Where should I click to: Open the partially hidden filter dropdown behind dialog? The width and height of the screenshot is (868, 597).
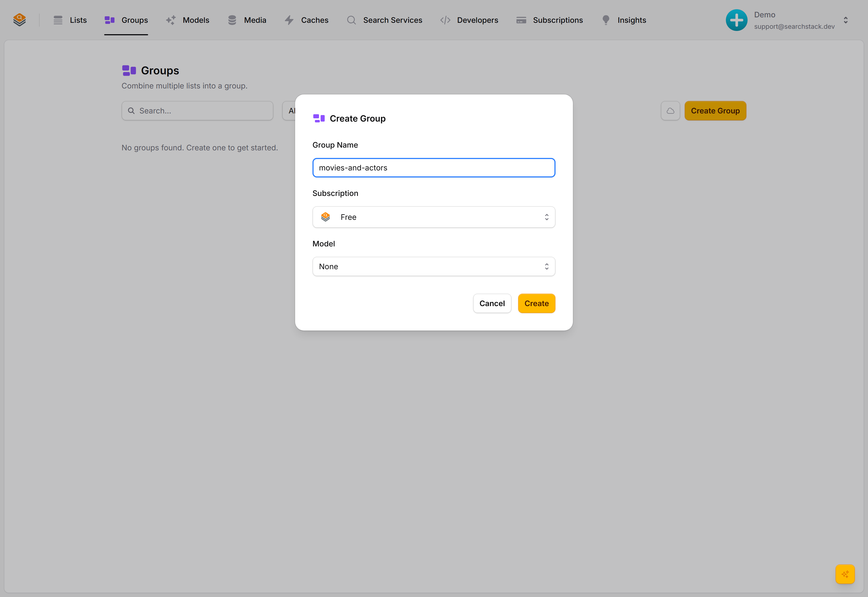coord(289,111)
